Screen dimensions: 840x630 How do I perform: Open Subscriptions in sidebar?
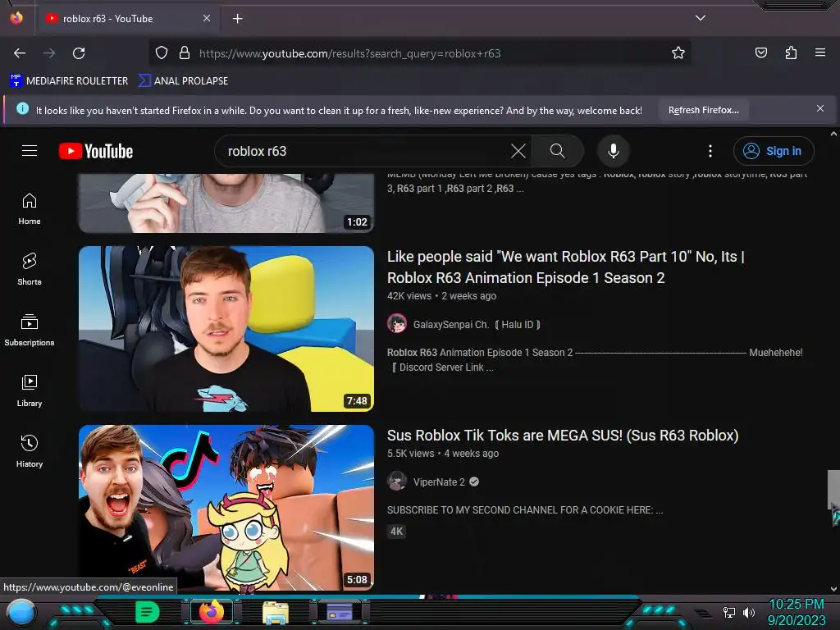(x=30, y=330)
